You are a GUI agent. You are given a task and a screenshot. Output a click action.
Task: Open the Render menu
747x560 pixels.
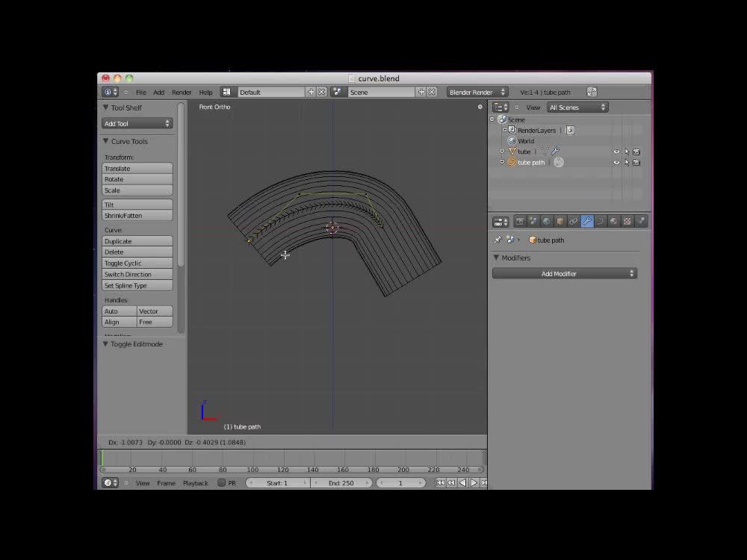tap(182, 92)
